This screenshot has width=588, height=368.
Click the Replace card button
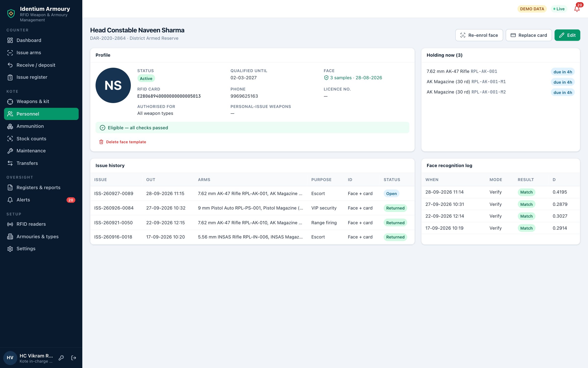click(x=529, y=35)
